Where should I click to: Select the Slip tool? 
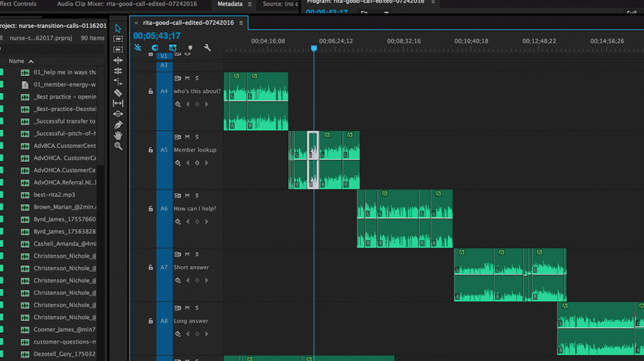click(x=118, y=103)
